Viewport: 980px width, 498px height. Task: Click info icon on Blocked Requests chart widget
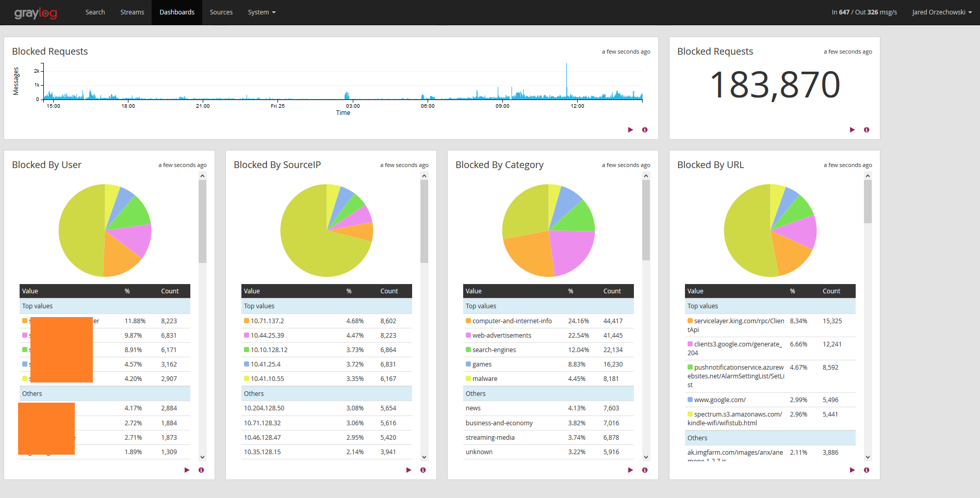(x=645, y=130)
